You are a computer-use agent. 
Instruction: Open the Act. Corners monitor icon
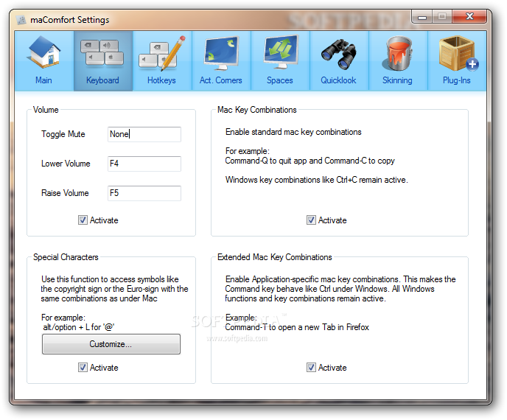[x=221, y=53]
